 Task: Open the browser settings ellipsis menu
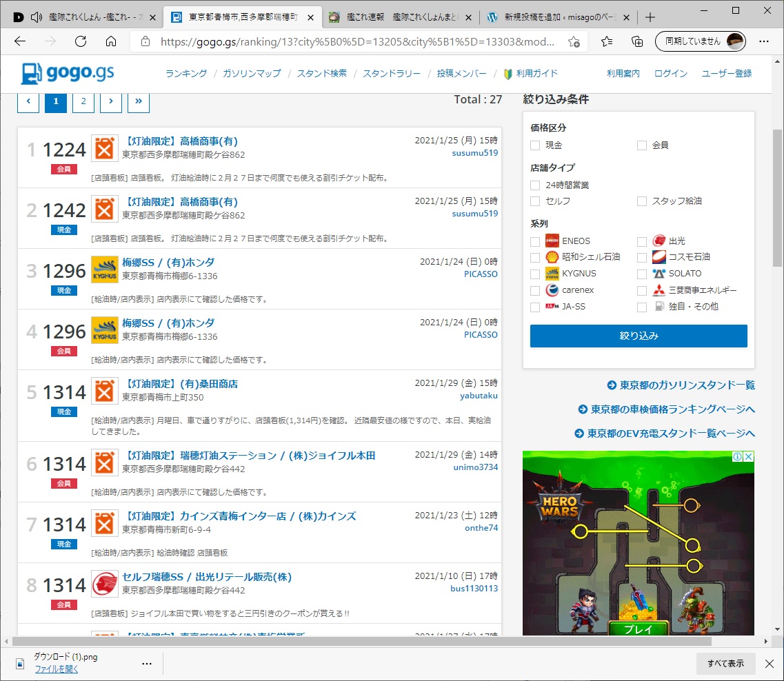764,41
